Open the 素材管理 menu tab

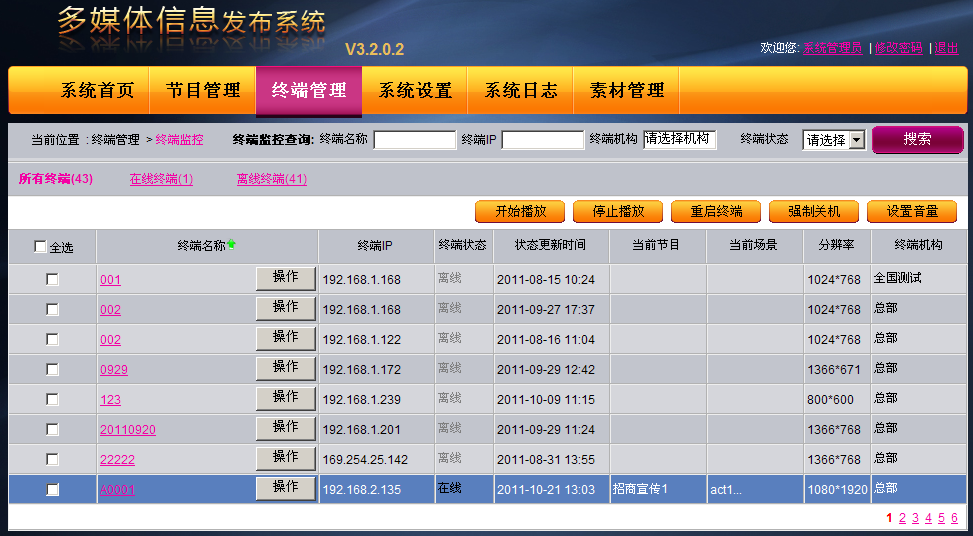627,90
